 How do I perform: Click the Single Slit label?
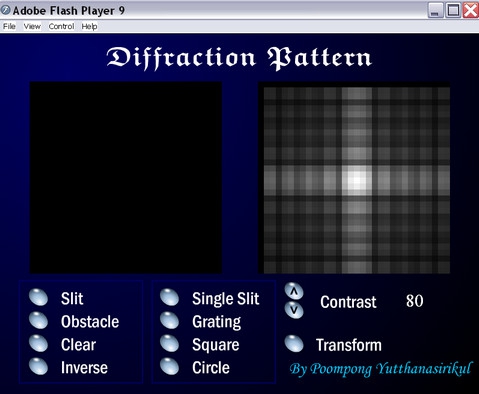[x=226, y=298]
